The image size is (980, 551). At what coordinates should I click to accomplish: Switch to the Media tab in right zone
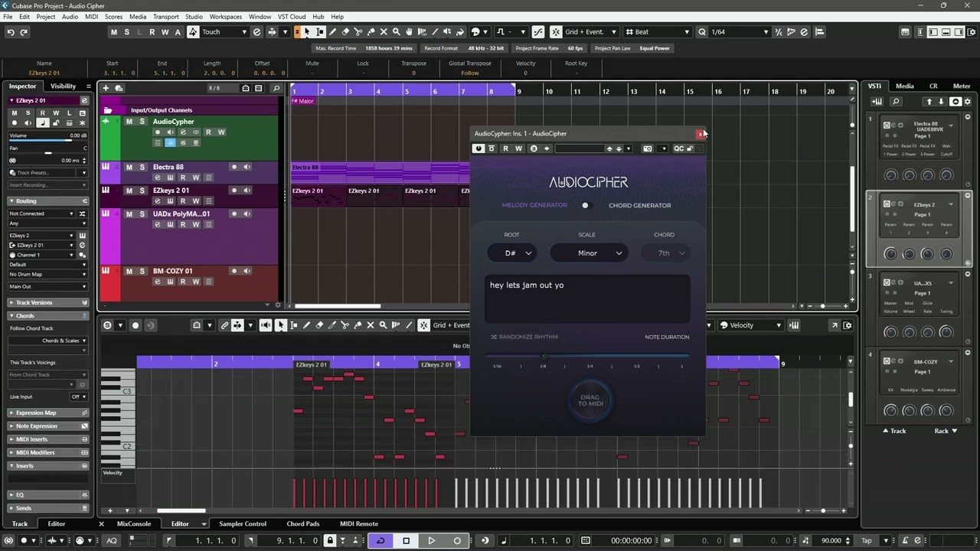[x=905, y=86]
